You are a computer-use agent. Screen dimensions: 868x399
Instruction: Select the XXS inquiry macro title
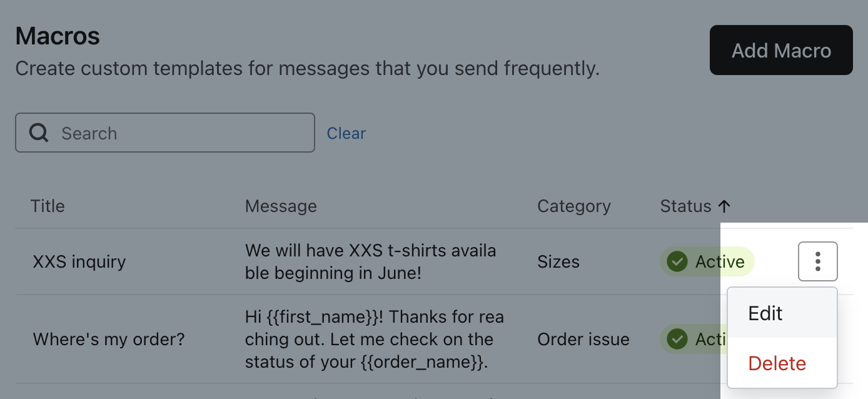(x=79, y=261)
